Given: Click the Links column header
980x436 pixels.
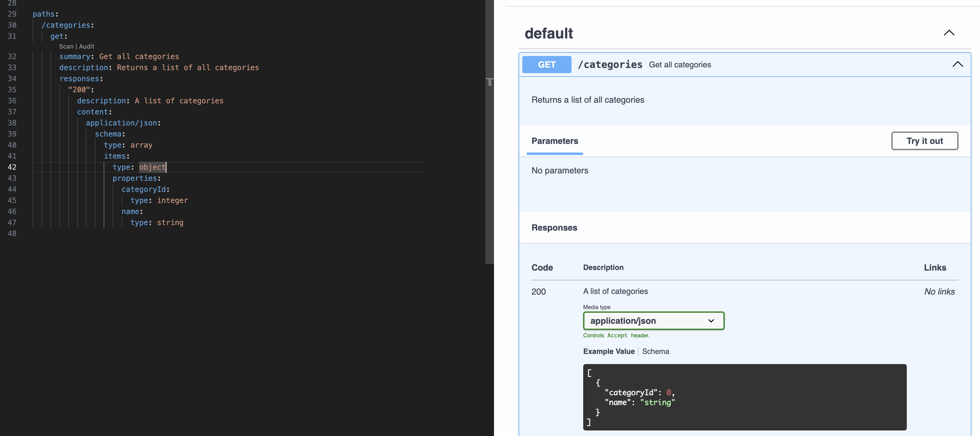Looking at the screenshot, I should tap(935, 268).
